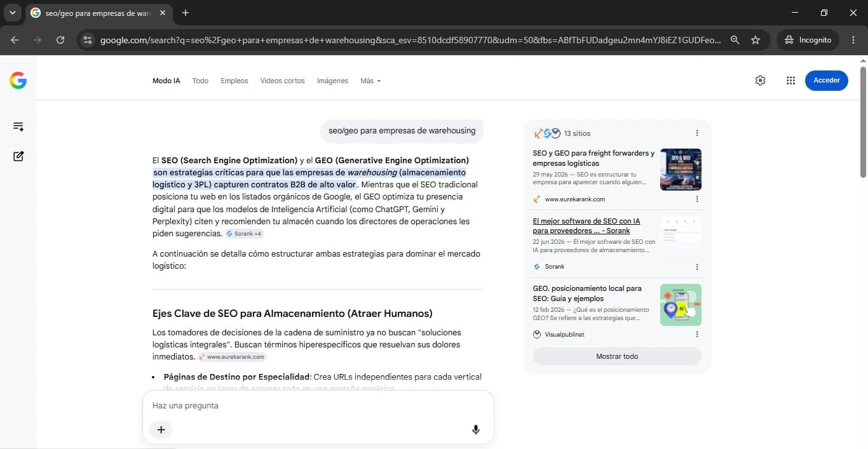Viewport: 868px width, 449px height.
Task: Open the settings gear icon
Action: (760, 81)
